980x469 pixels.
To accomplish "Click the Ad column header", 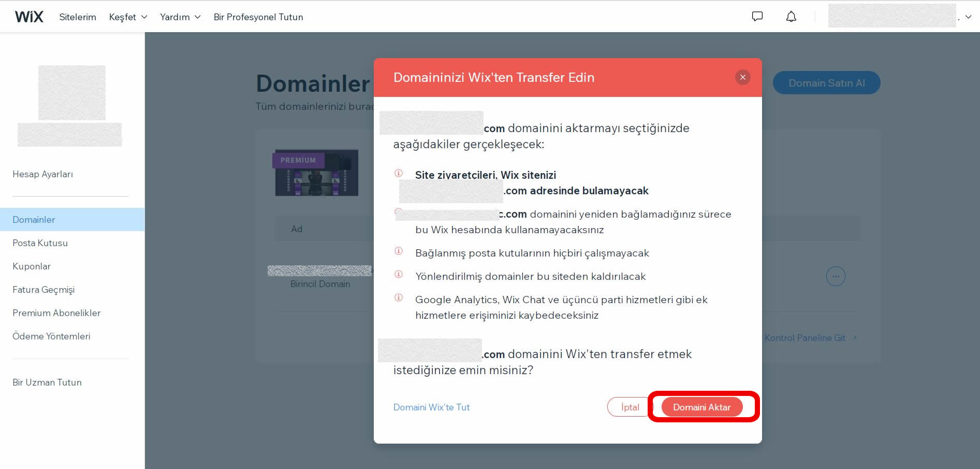I will pos(297,229).
